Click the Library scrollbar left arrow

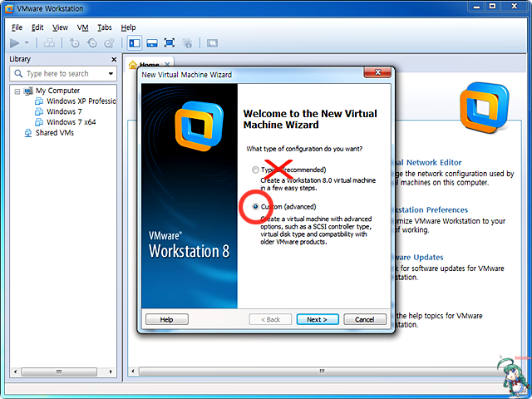coord(15,372)
